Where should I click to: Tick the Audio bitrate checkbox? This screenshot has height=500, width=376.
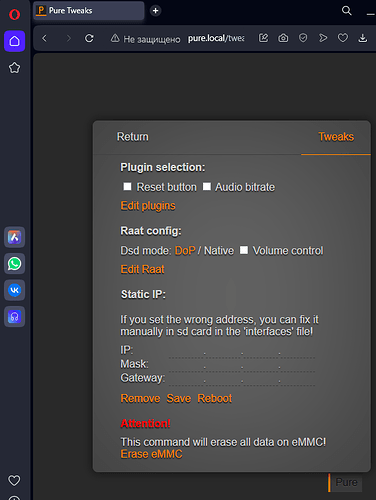click(207, 186)
